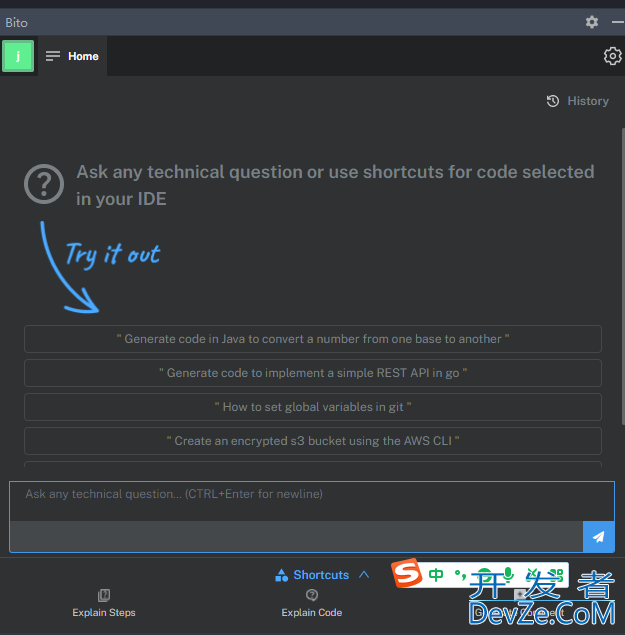This screenshot has width=625, height=635.
Task: Open Bito settings gear in header
Action: pos(612,56)
